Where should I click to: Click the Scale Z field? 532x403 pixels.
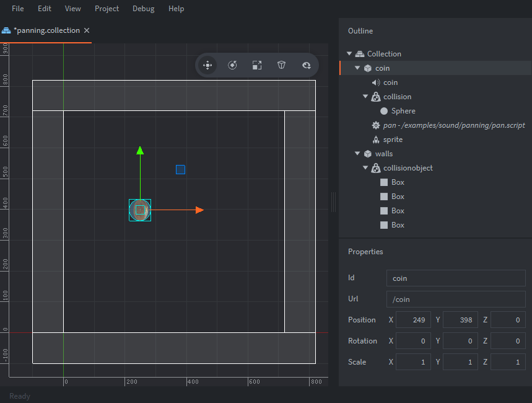508,362
